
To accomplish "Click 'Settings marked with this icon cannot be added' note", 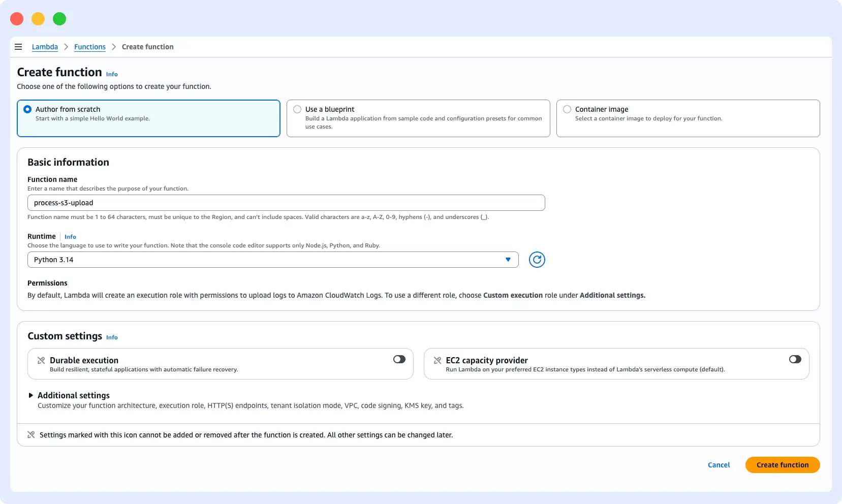I will tap(246, 435).
